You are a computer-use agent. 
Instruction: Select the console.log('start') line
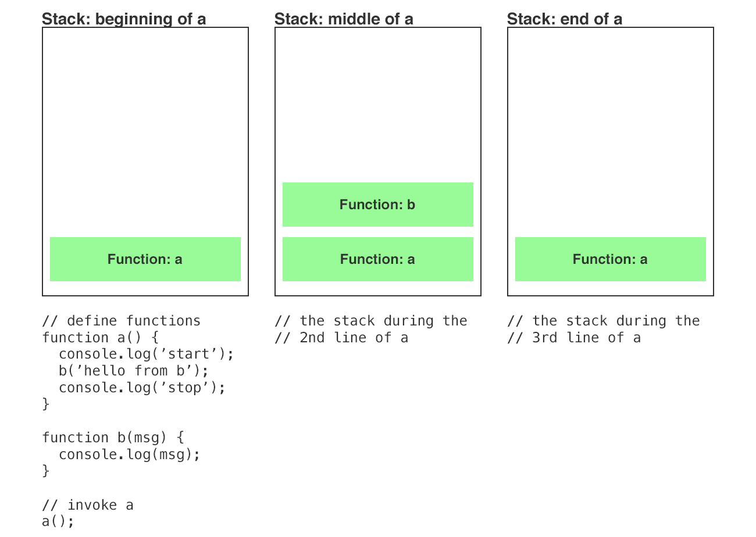(x=146, y=354)
